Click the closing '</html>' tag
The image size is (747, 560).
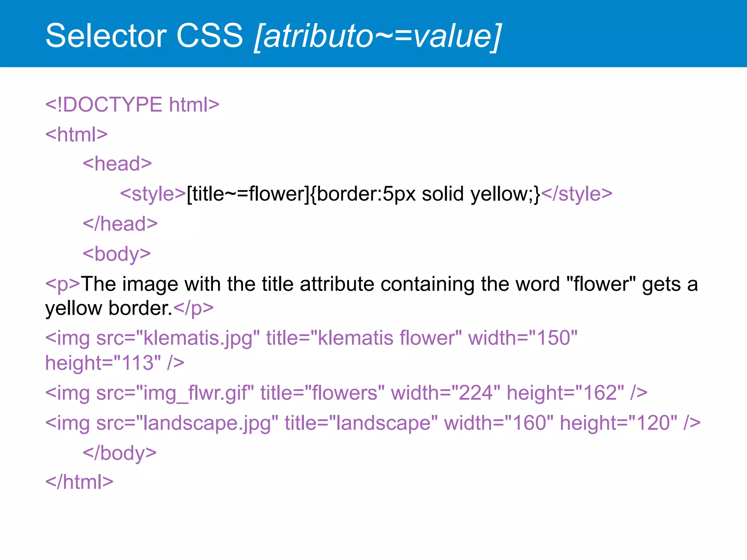pyautogui.click(x=80, y=482)
